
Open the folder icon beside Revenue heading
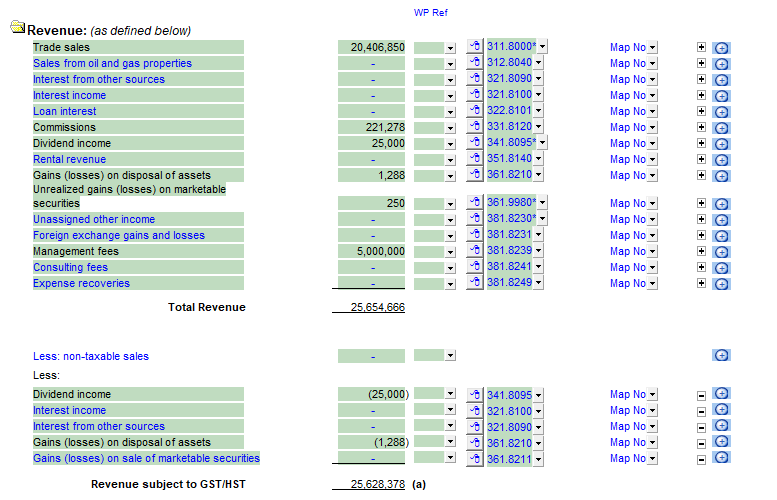(x=17, y=27)
